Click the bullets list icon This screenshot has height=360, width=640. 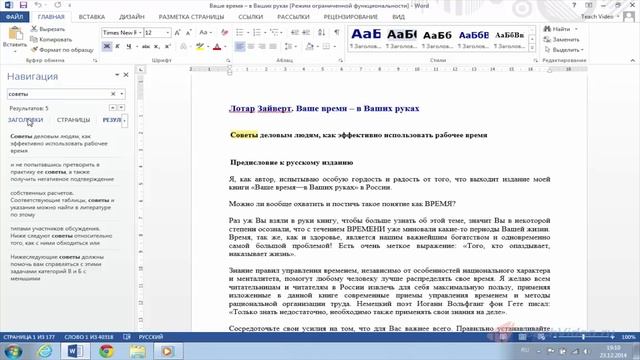pyautogui.click(x=240, y=33)
